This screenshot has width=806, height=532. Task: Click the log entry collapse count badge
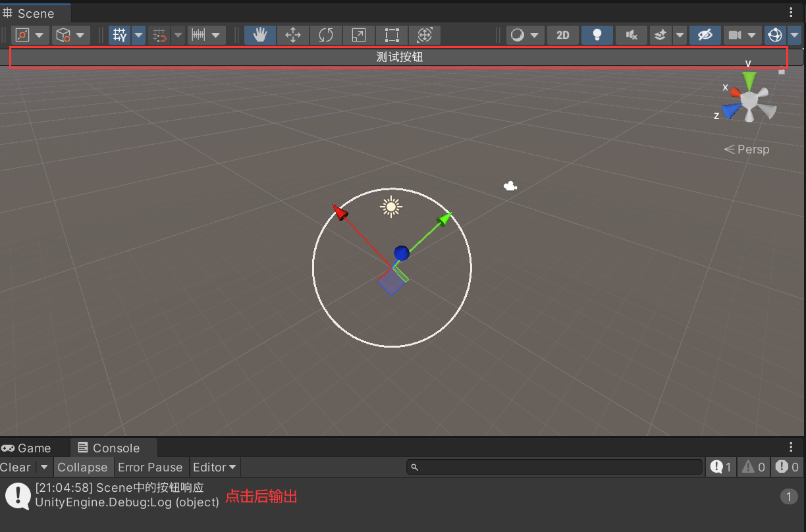pos(789,496)
